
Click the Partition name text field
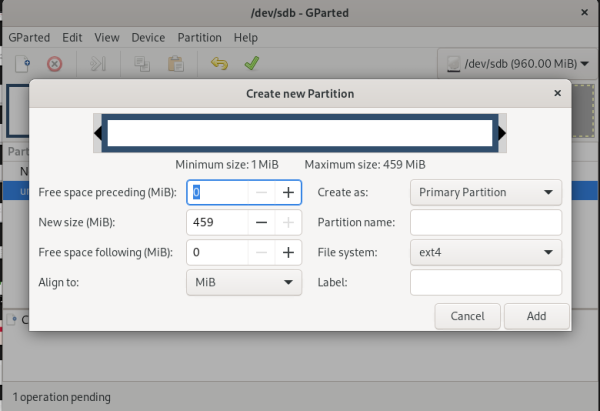[486, 222]
